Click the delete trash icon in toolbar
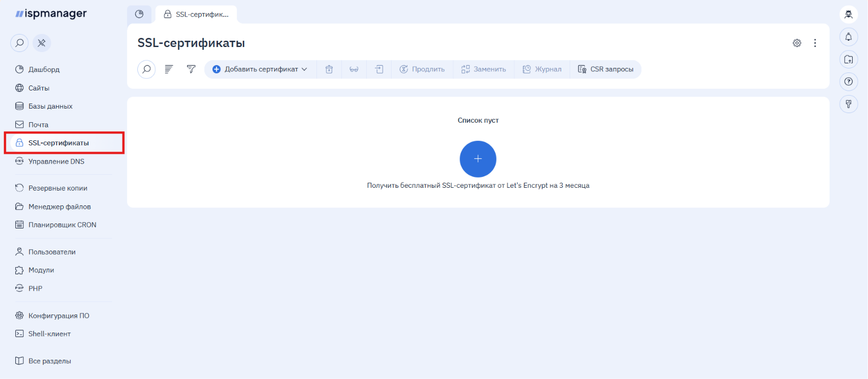 (329, 70)
